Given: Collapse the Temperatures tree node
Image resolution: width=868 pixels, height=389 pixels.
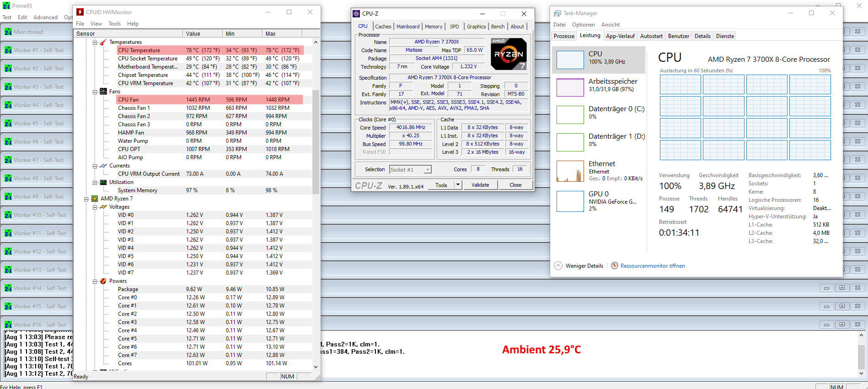Looking at the screenshot, I should coord(95,42).
